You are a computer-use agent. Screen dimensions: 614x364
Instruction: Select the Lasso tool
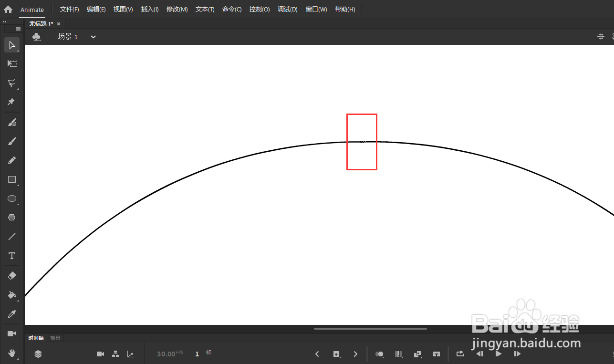click(x=12, y=83)
